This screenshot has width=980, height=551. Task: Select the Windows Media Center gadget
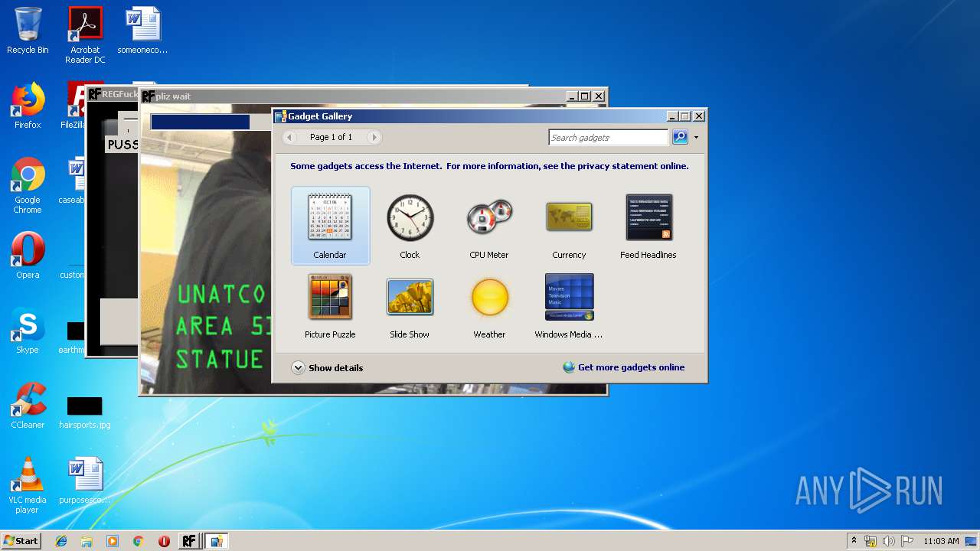point(569,305)
